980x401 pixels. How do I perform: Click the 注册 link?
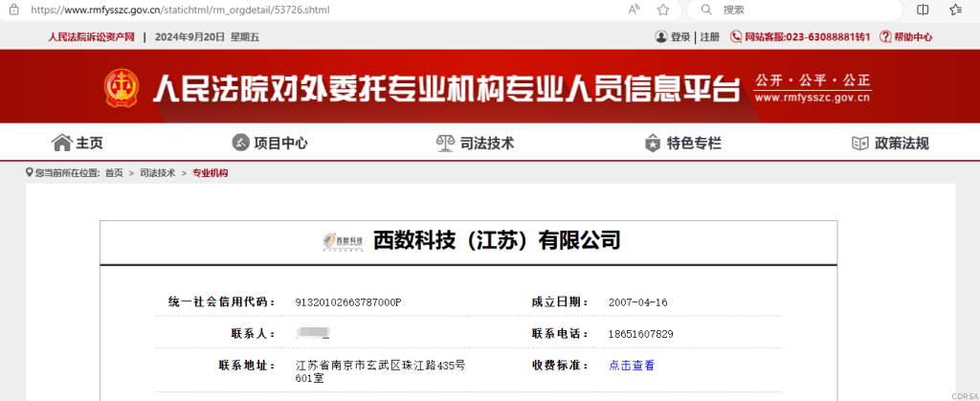(710, 37)
